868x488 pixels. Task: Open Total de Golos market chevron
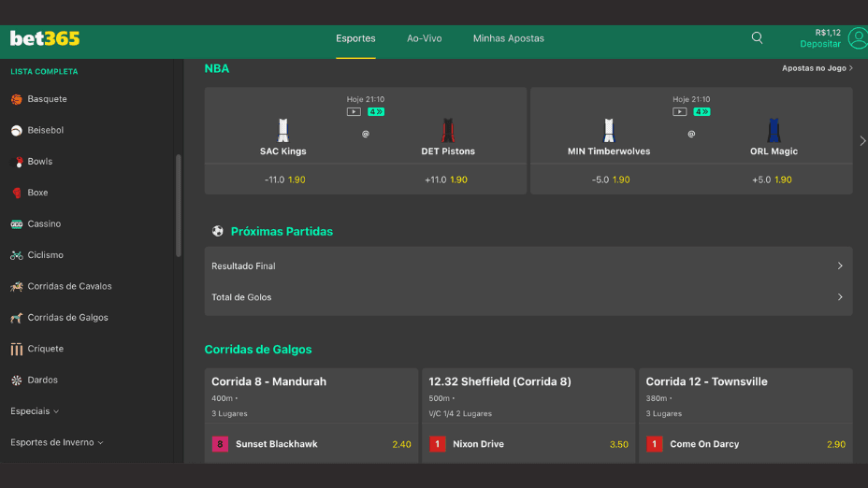(840, 297)
